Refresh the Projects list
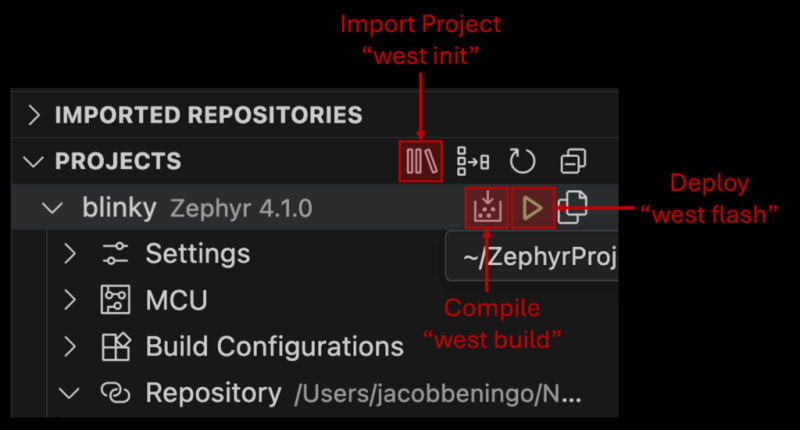Viewport: 800px width, 430px height. pos(522,161)
